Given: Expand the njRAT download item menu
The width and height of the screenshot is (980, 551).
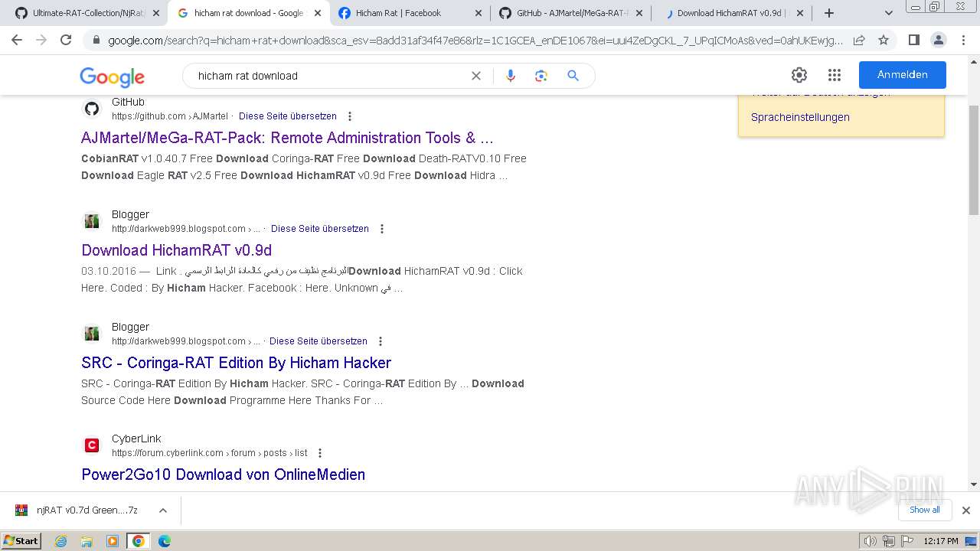Looking at the screenshot, I should 162,510.
